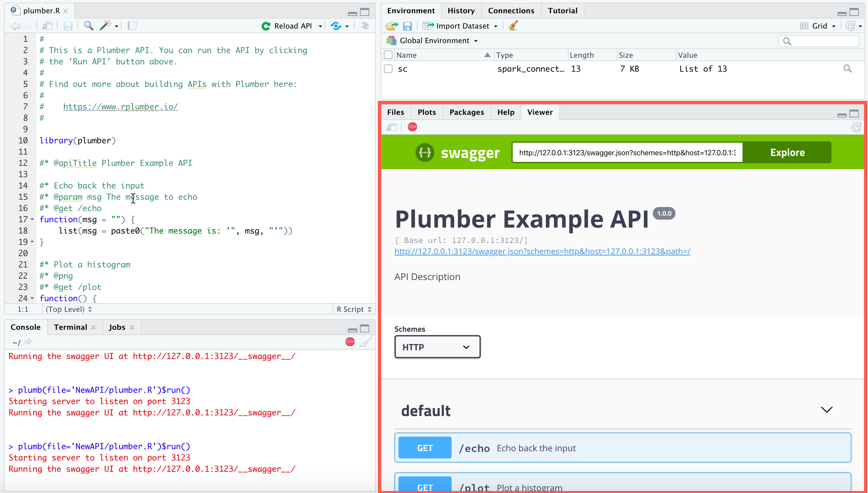Click the Environment search field
Image resolution: width=868 pixels, height=493 pixels.
click(823, 41)
